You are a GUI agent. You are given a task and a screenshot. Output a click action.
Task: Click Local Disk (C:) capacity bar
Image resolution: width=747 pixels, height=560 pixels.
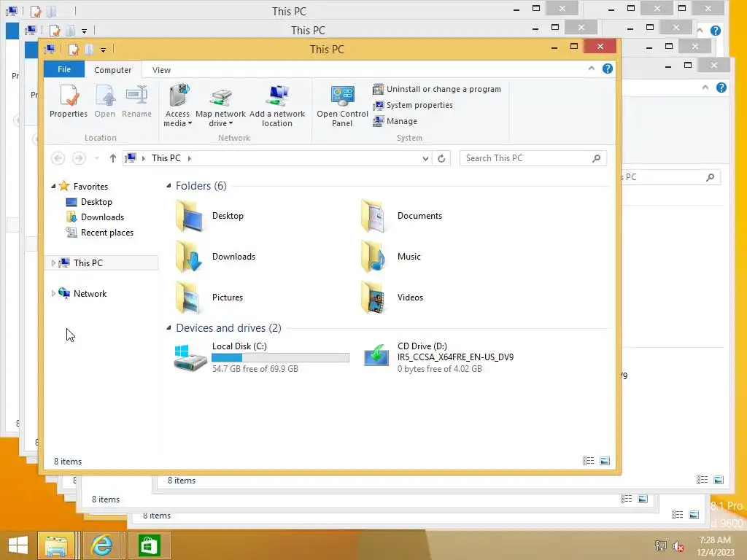click(x=280, y=357)
